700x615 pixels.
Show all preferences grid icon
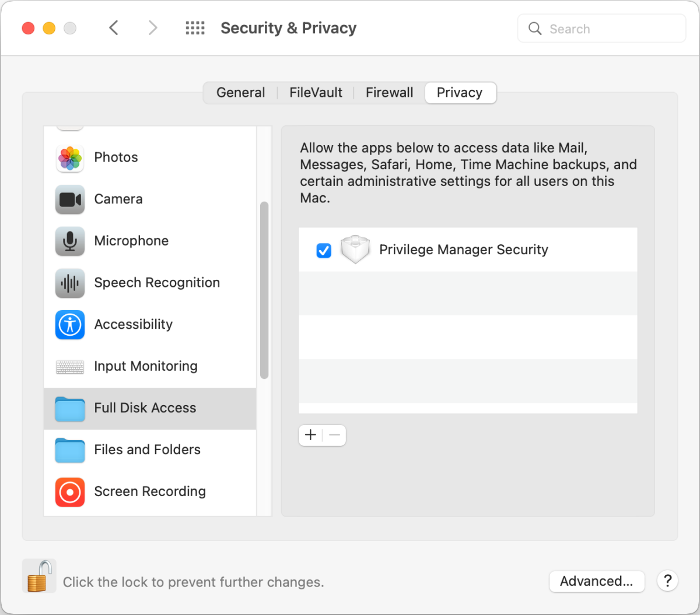195,28
